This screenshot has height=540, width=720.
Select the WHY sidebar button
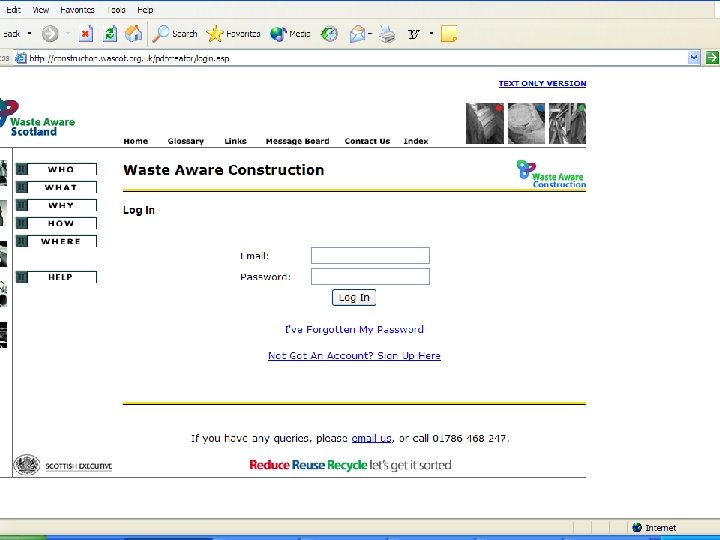pyautogui.click(x=56, y=205)
